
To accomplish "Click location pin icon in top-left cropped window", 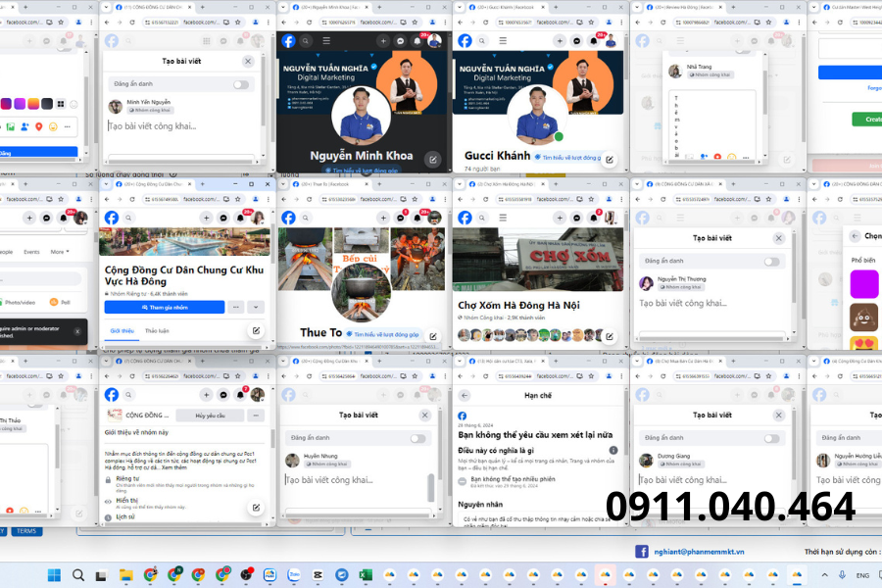I will (x=39, y=127).
